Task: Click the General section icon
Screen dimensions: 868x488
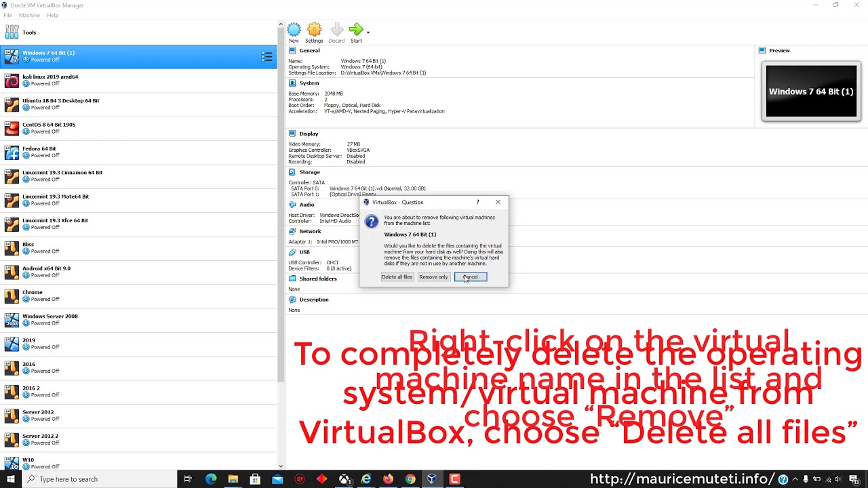Action: [292, 50]
